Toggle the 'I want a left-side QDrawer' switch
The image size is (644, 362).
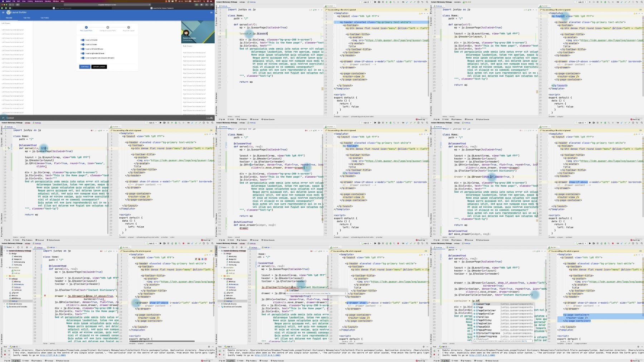click(83, 49)
